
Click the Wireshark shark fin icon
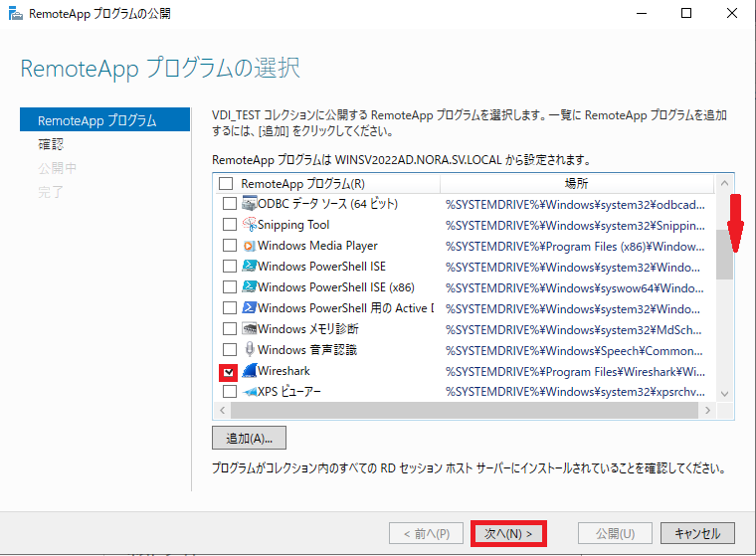coord(249,370)
